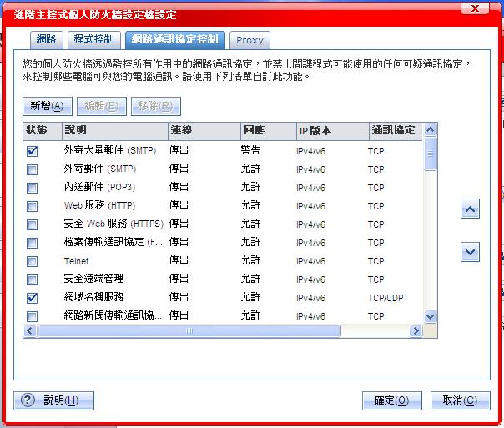This screenshot has height=428, width=504.
Task: Close the firewall settings window
Action: [x=475, y=9]
